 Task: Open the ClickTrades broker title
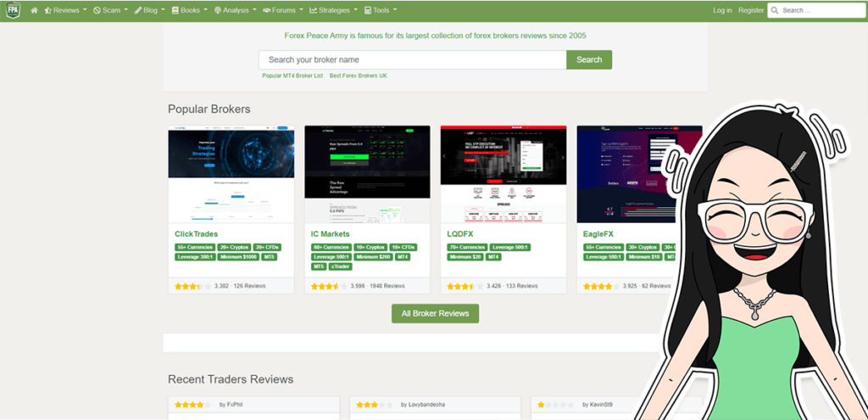tap(196, 234)
